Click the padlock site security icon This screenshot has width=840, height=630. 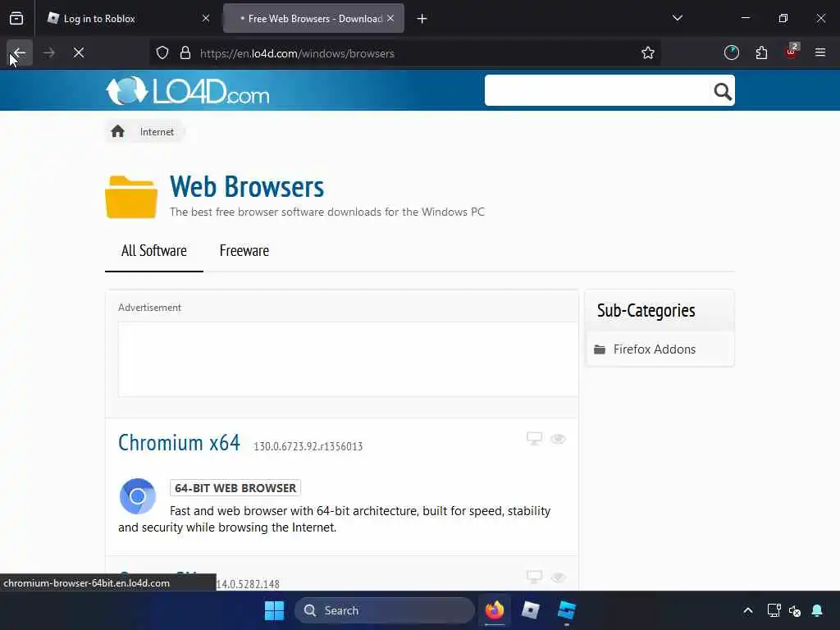coord(185,53)
